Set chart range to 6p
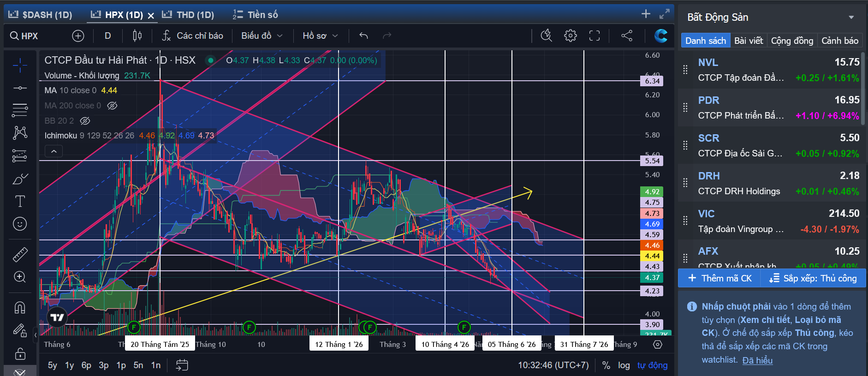 (x=86, y=365)
